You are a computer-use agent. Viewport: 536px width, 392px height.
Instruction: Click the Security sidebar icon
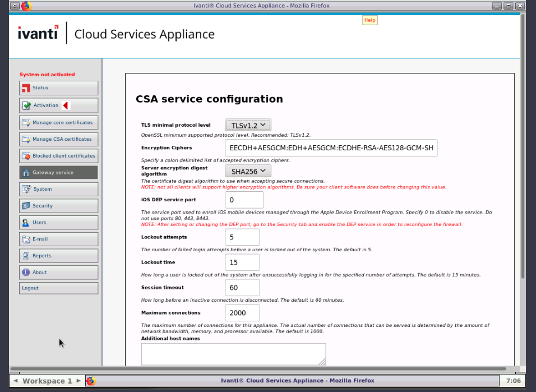(26, 206)
